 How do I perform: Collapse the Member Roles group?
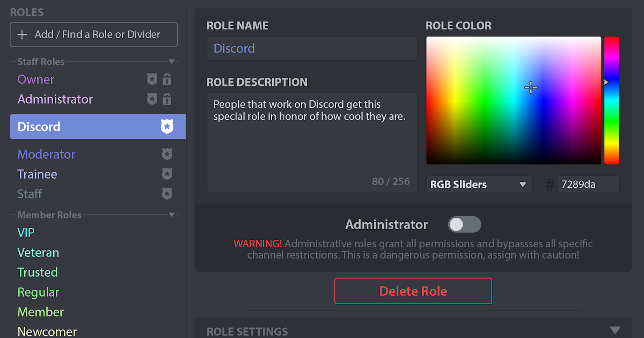click(172, 215)
